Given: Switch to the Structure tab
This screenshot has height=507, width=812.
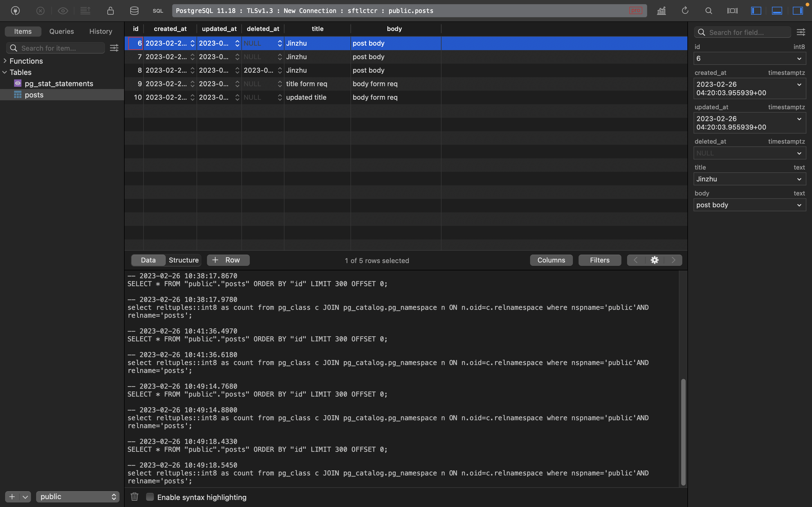Looking at the screenshot, I should click(x=184, y=260).
